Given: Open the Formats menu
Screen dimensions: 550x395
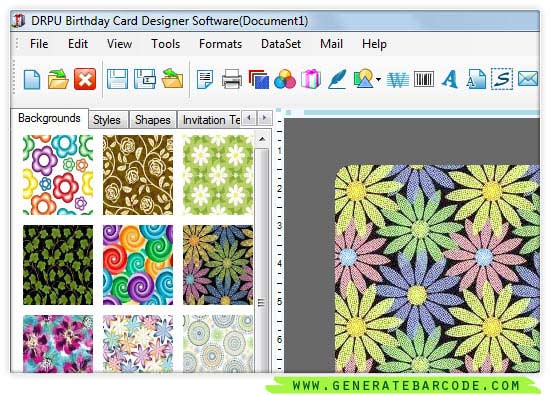Looking at the screenshot, I should pos(220,44).
